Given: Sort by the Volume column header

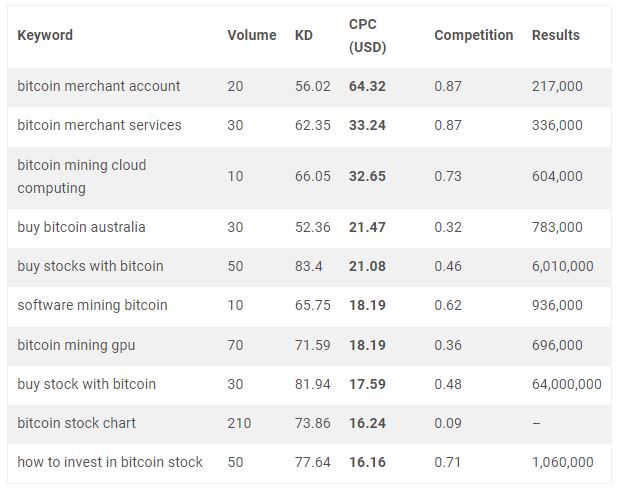Looking at the screenshot, I should 251,35.
